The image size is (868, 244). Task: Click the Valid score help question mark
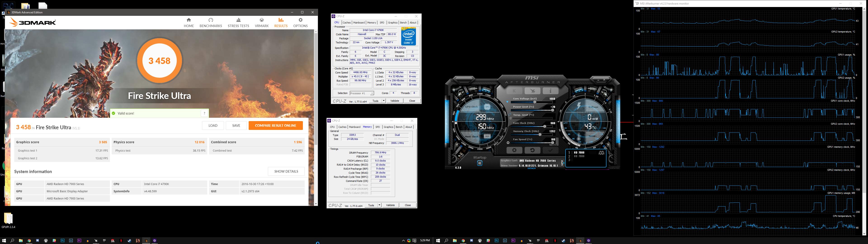[x=204, y=113]
